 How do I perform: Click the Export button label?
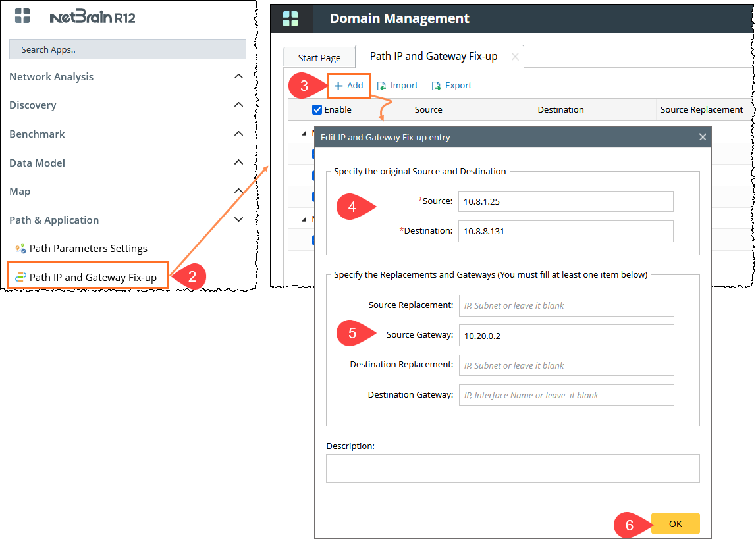click(x=458, y=86)
